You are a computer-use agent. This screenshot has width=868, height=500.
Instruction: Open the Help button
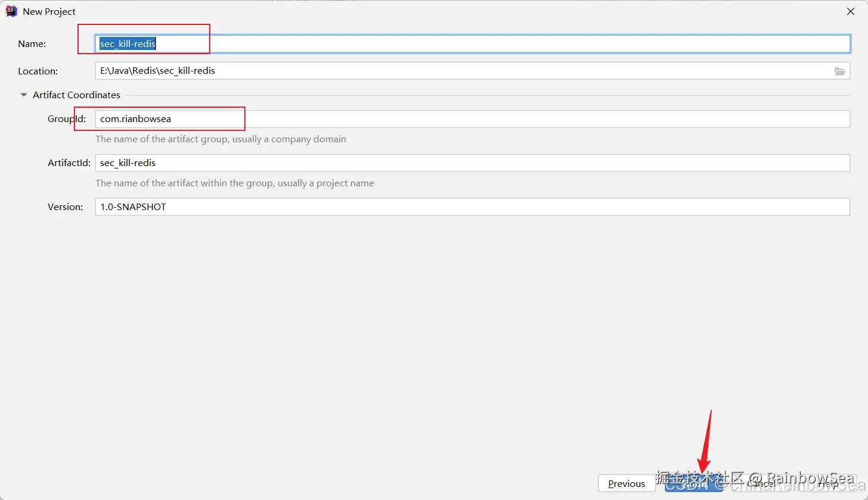click(x=829, y=483)
